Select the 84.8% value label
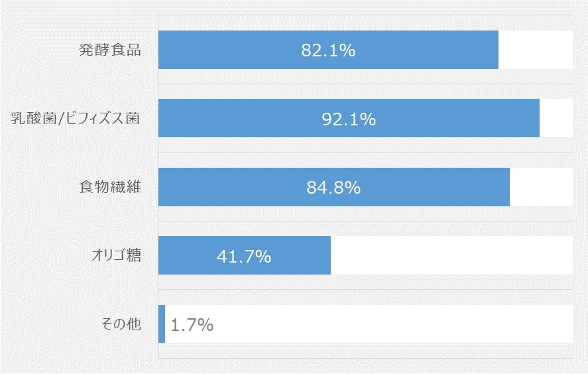The width and height of the screenshot is (588, 374). [x=333, y=188]
